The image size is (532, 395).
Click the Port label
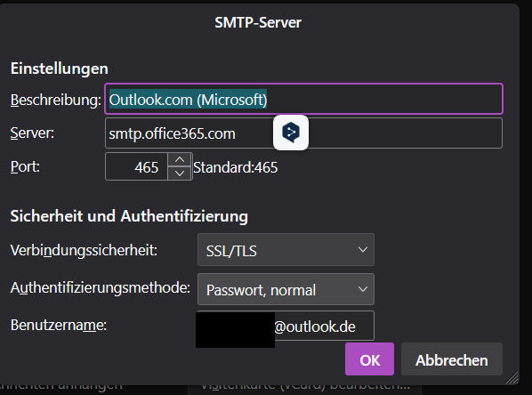tap(25, 166)
